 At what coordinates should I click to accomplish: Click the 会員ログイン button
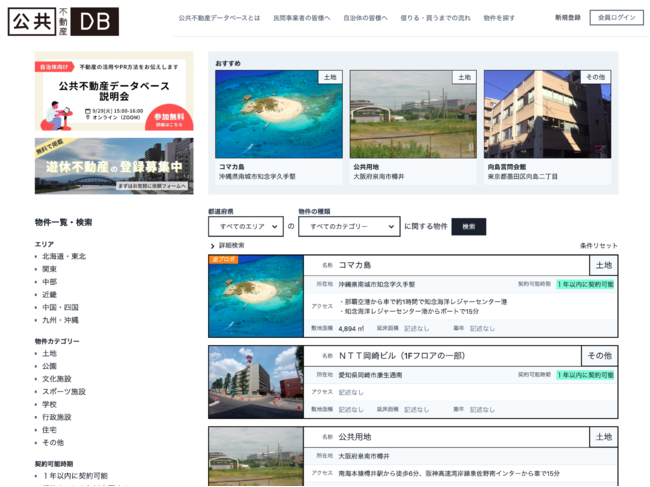(x=616, y=18)
